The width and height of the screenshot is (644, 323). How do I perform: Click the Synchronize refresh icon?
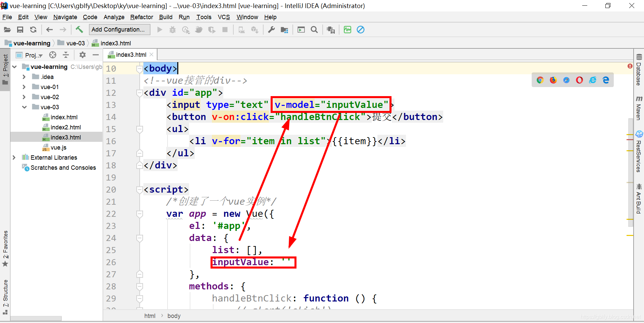(33, 30)
